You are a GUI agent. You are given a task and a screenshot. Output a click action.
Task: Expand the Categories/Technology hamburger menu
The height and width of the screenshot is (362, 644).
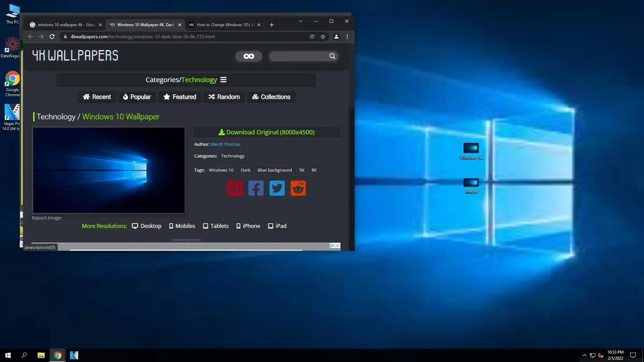pos(223,80)
